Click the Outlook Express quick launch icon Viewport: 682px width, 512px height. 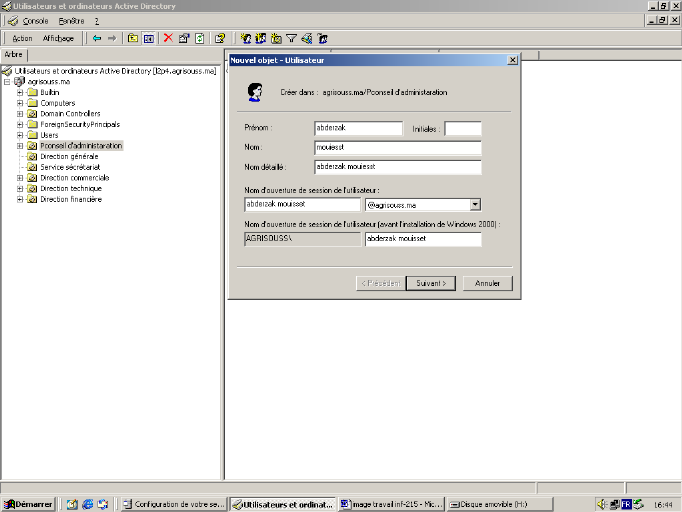(103, 504)
